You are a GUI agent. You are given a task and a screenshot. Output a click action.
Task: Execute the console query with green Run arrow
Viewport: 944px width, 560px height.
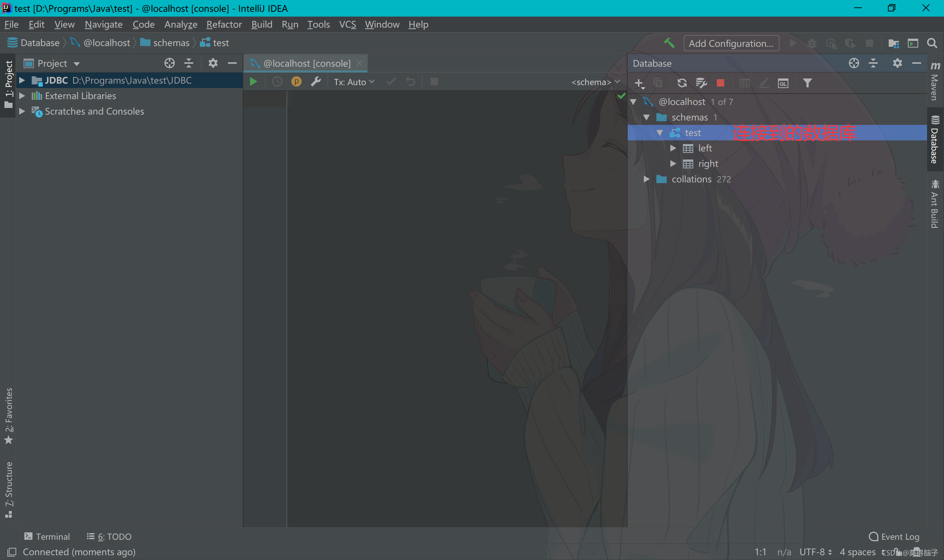click(253, 81)
